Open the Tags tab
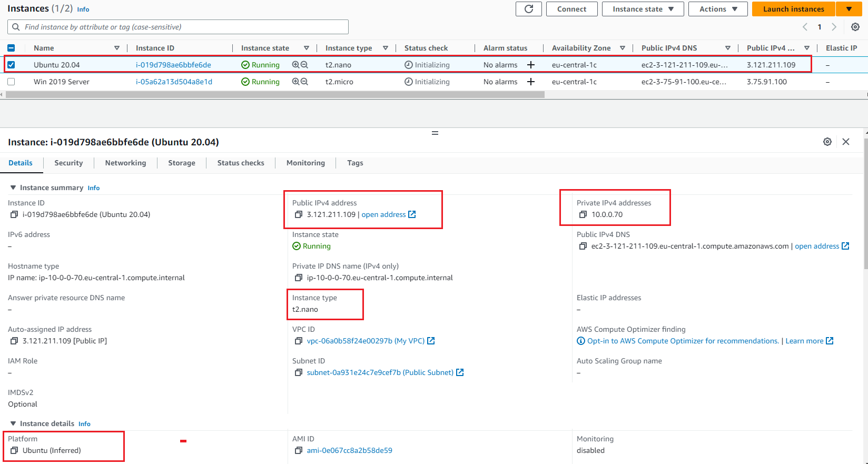This screenshot has width=868, height=464. pos(355,163)
